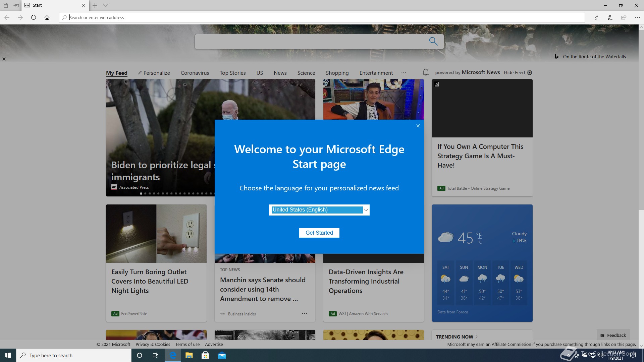Screen dimensions: 644x362
Task: Show tab previews chevron
Action: (x=105, y=5)
